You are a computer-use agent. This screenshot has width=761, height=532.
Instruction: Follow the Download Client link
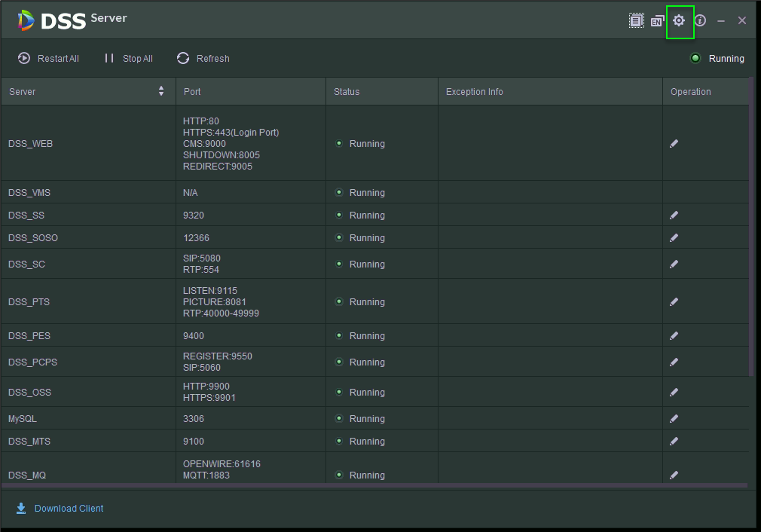(69, 509)
